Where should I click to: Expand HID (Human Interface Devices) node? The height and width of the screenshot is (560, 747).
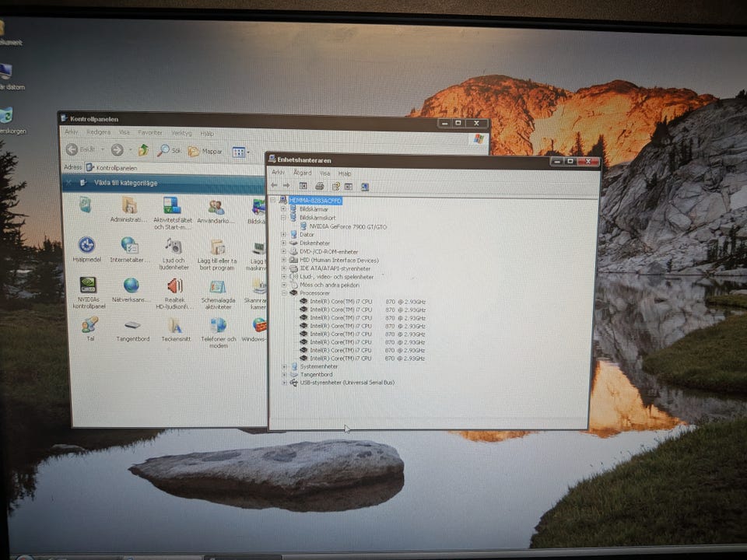click(283, 260)
